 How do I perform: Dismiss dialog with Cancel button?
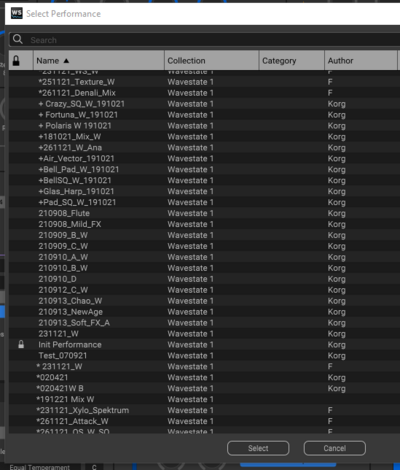pos(335,448)
